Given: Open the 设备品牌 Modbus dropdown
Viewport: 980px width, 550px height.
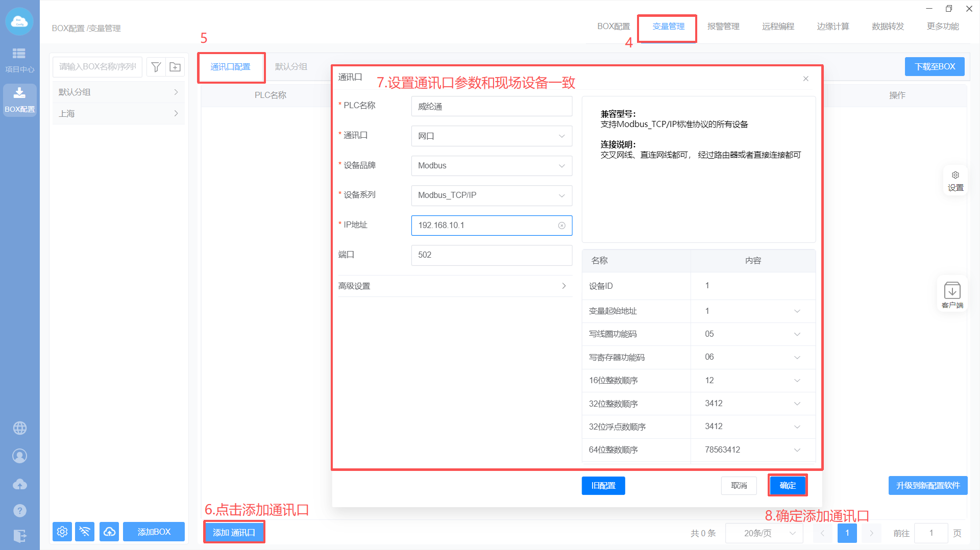Looking at the screenshot, I should 491,166.
